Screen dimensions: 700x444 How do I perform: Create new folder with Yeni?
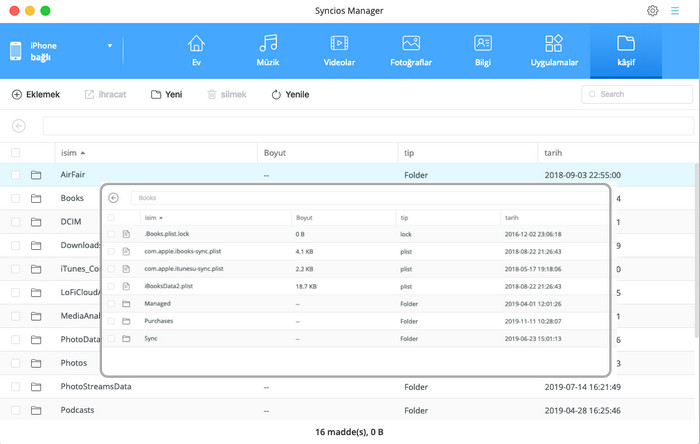pyautogui.click(x=167, y=94)
